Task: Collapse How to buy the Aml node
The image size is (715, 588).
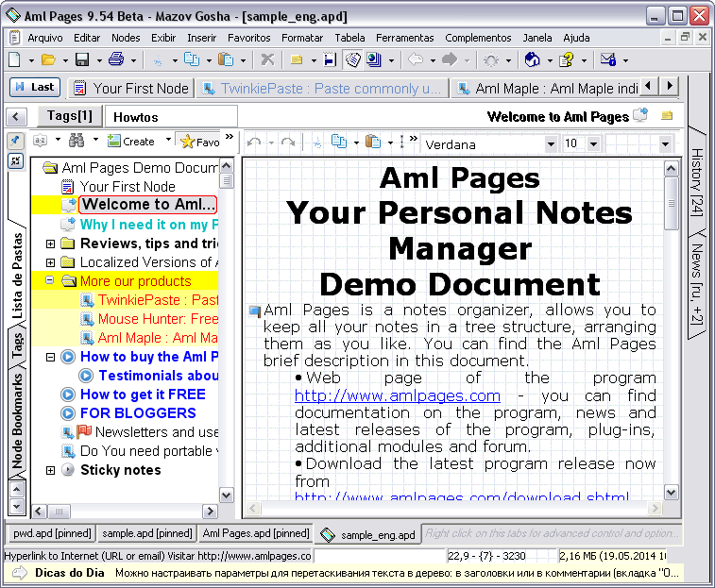Action: [51, 357]
